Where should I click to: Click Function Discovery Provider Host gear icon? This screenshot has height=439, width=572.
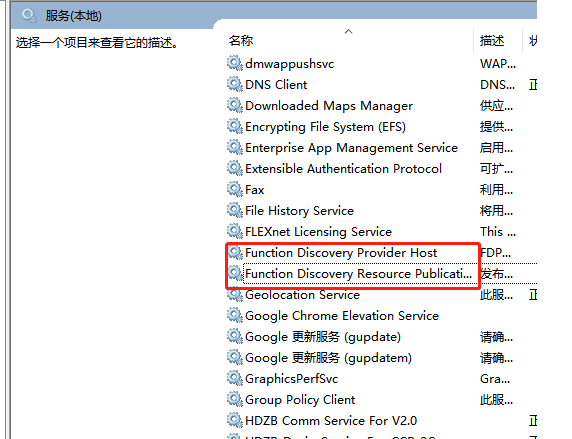click(x=235, y=253)
